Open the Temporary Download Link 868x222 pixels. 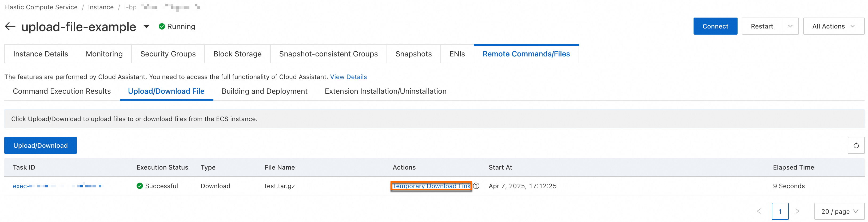click(431, 186)
